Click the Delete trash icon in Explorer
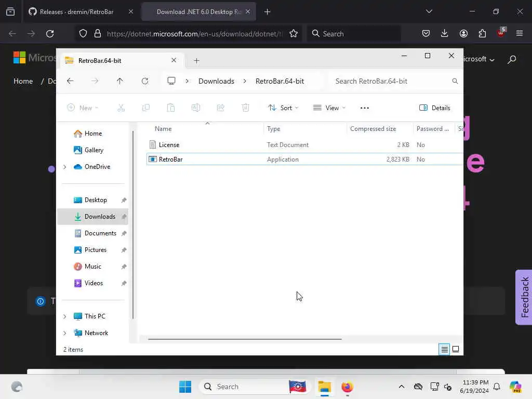532x399 pixels. click(x=246, y=108)
